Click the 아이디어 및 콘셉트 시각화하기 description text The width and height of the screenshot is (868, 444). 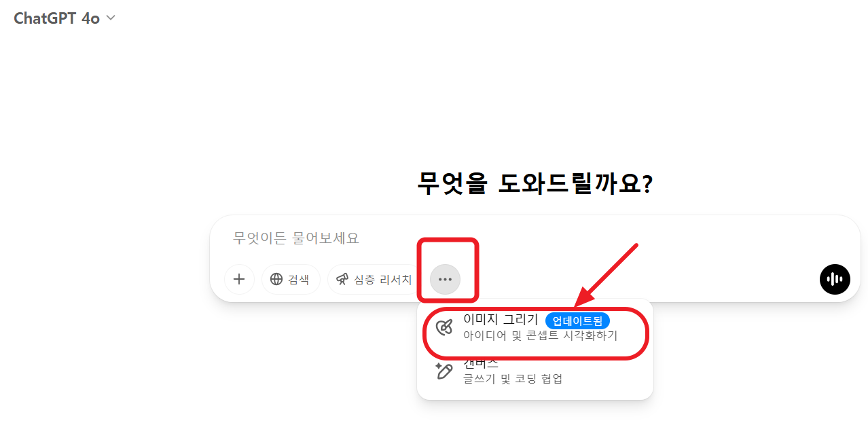[x=540, y=335]
